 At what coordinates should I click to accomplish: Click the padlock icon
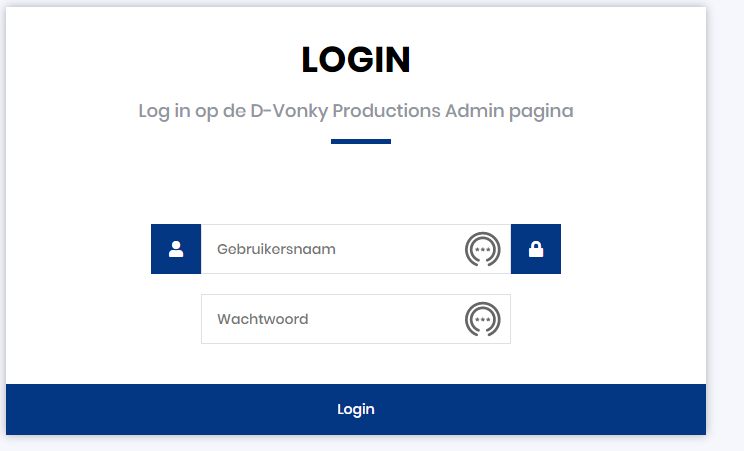(535, 249)
